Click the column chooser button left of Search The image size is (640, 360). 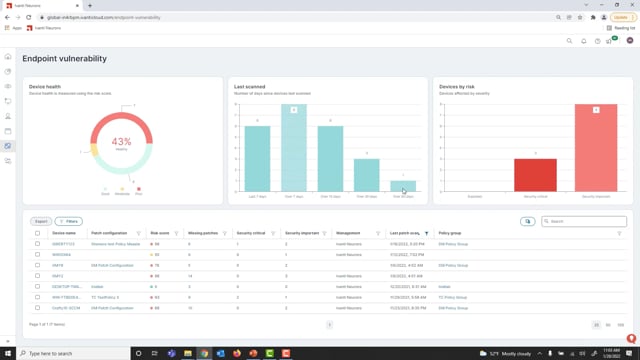click(x=528, y=221)
